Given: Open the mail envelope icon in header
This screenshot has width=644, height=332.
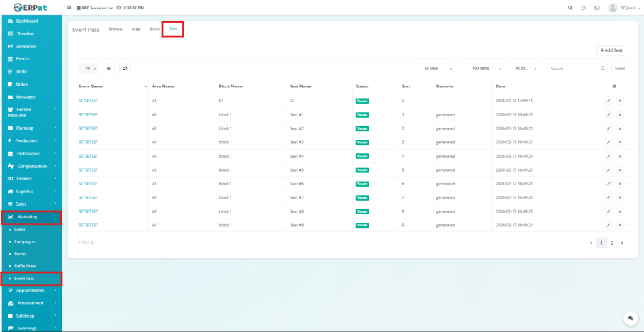Looking at the screenshot, I should pyautogui.click(x=597, y=8).
